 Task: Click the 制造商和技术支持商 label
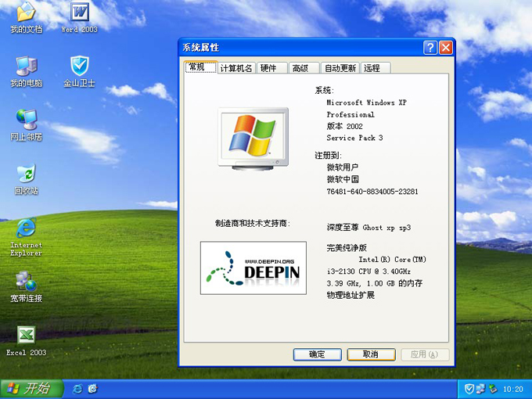coord(253,223)
